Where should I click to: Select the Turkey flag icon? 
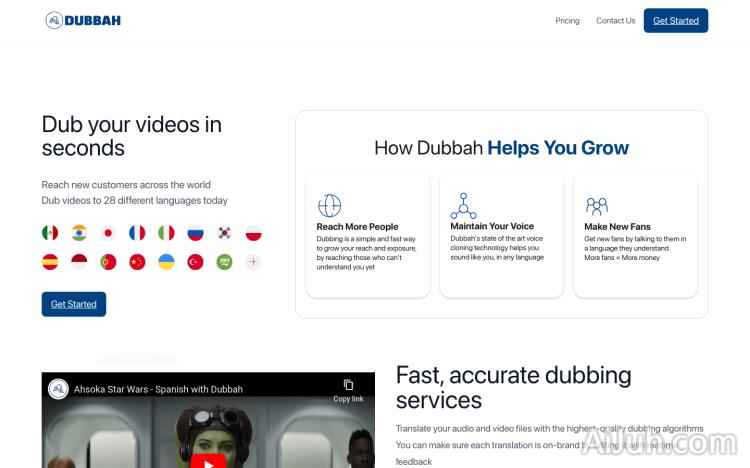(195, 262)
